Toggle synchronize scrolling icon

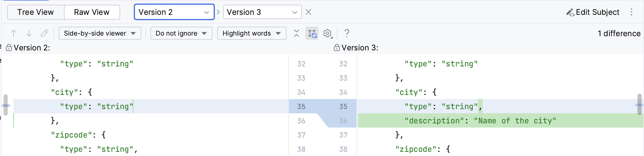[312, 33]
